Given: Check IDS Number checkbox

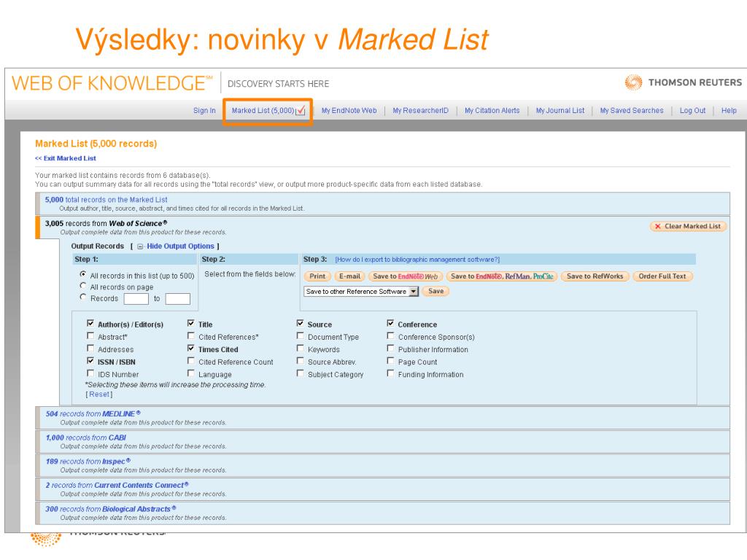Looking at the screenshot, I should click(x=90, y=373).
